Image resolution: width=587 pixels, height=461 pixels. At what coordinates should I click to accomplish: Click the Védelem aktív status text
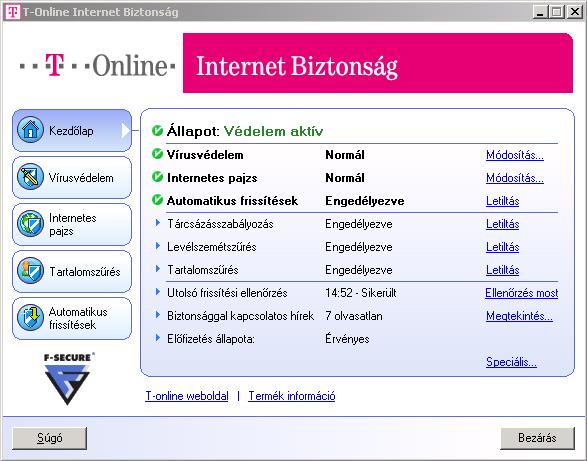[x=273, y=131]
